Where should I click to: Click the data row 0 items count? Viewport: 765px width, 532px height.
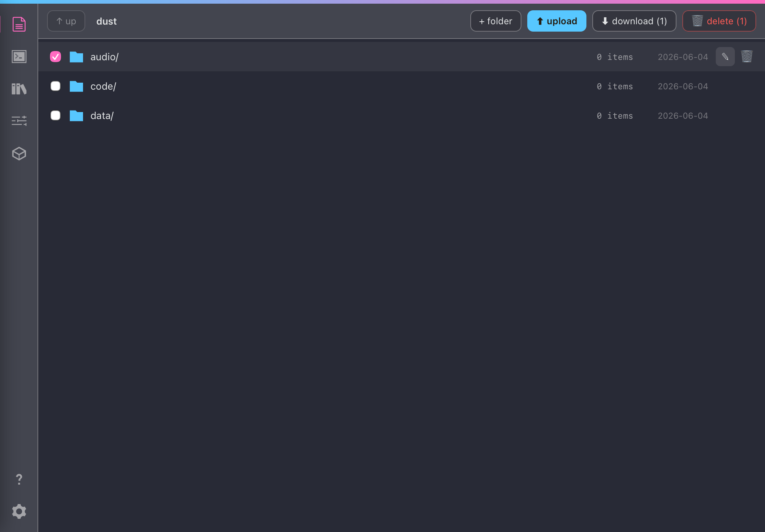pyautogui.click(x=615, y=116)
